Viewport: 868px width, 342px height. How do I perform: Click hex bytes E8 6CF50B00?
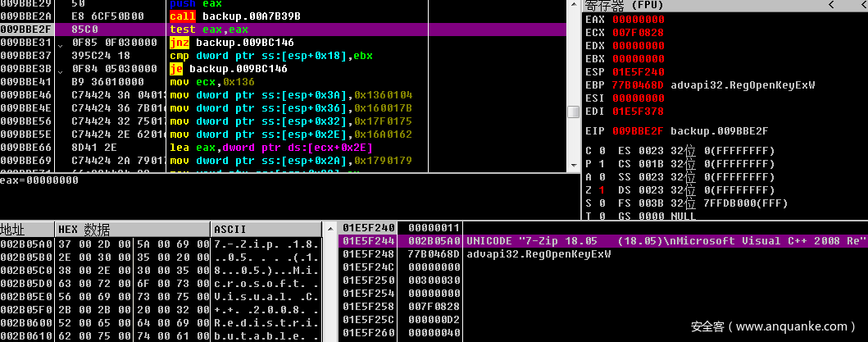point(108,16)
